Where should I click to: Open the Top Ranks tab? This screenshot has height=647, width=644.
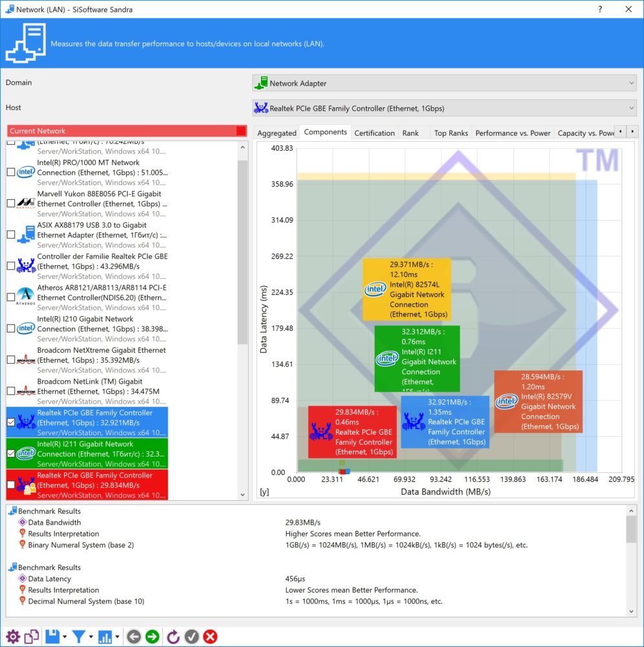(450, 133)
